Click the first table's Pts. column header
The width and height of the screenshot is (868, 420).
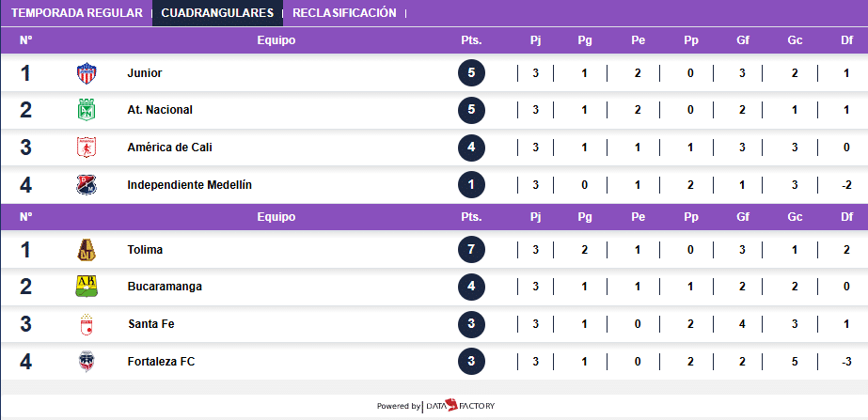pos(471,40)
